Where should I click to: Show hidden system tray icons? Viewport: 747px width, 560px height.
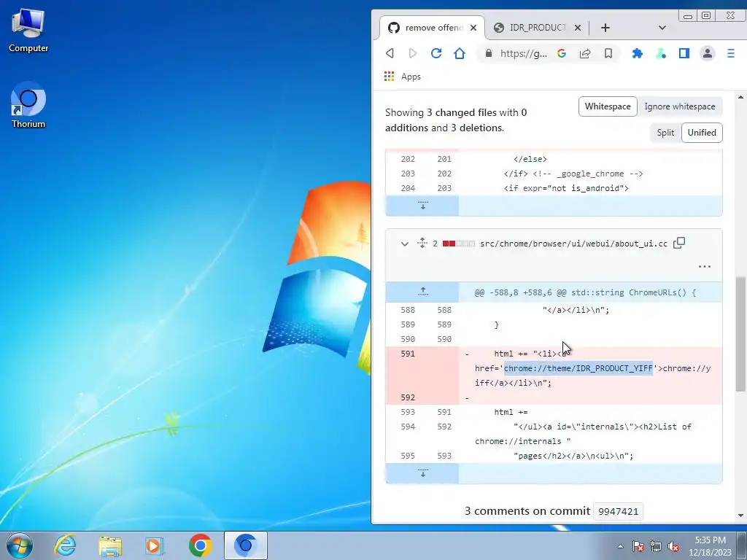(620, 546)
